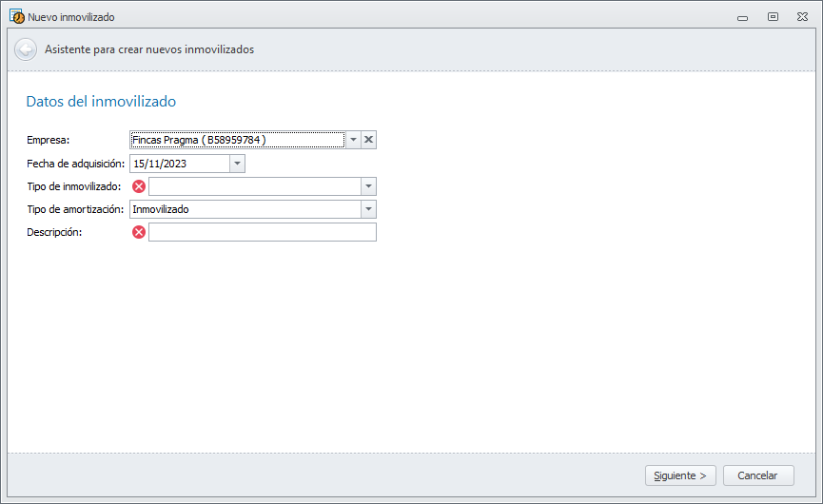Click the Datos del inmovilizado heading
823x504 pixels.
click(101, 101)
